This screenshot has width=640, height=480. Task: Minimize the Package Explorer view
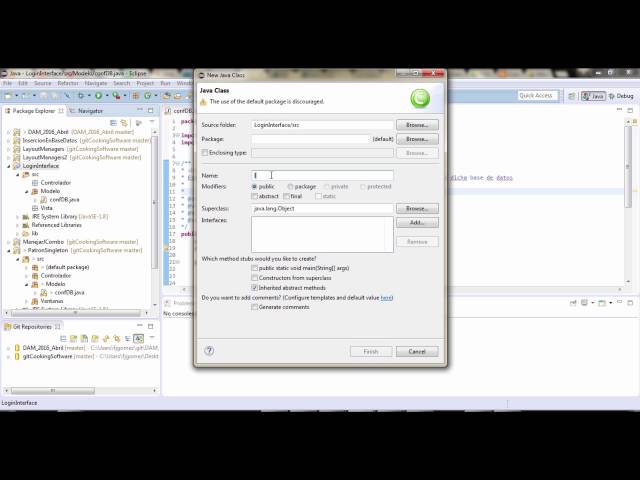[140, 109]
